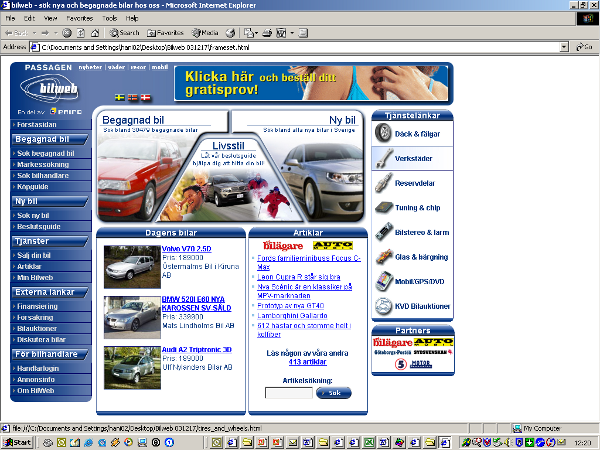
Task: Click the Glas & bärgning tow truck icon
Action: [383, 256]
